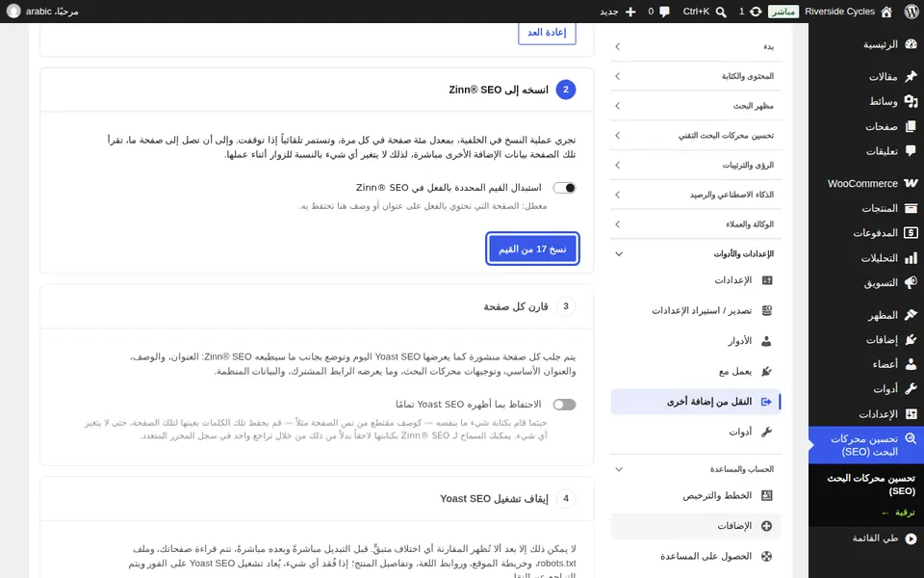Click the Riverside Cycles site link
The width and height of the screenshot is (924, 578).
pyautogui.click(x=839, y=12)
